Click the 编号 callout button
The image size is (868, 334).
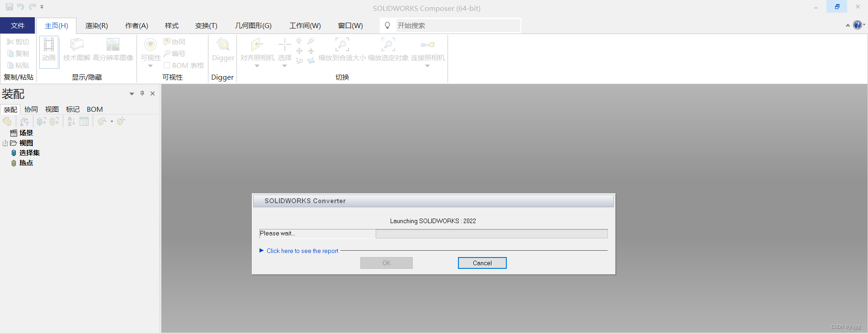175,53
